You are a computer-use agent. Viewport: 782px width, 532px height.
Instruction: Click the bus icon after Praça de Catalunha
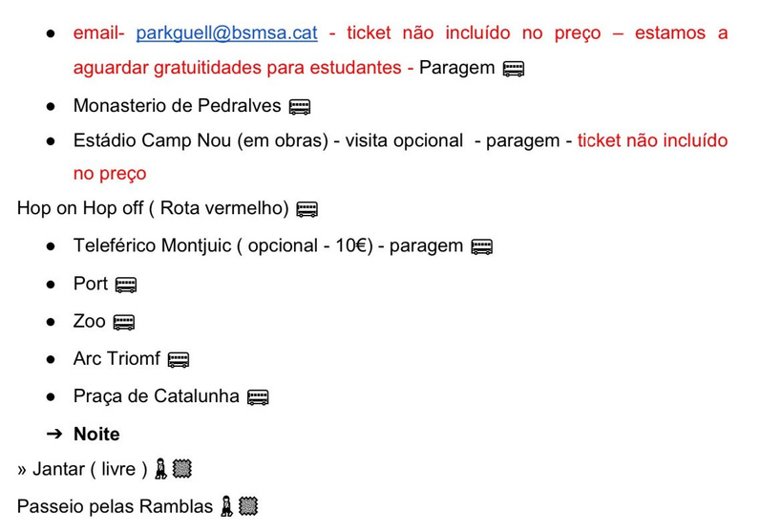258,397
